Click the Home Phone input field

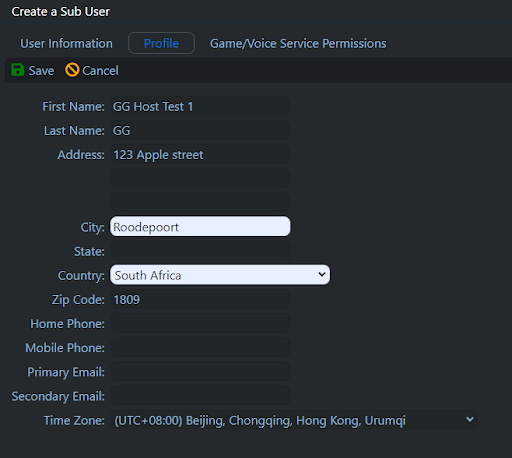tap(200, 323)
